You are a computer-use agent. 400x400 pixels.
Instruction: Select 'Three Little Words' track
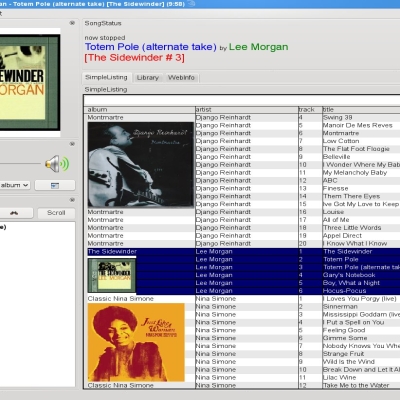point(352,228)
